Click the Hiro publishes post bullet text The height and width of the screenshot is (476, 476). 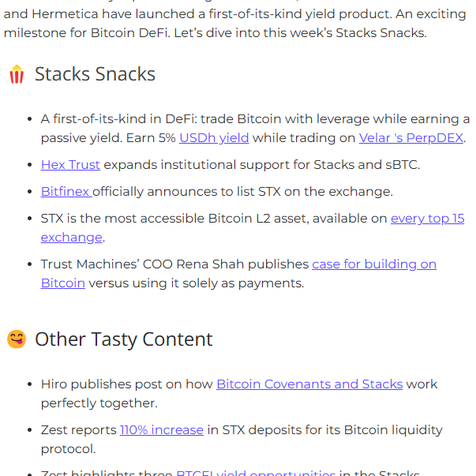[x=239, y=393]
